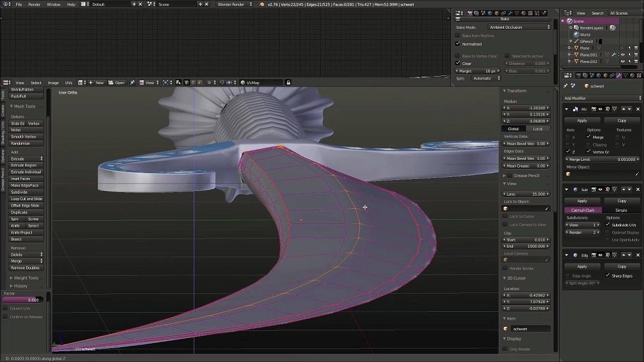Viewport: 644px width, 362px height.
Task: Apply the Mirror modifier
Action: pos(582,121)
